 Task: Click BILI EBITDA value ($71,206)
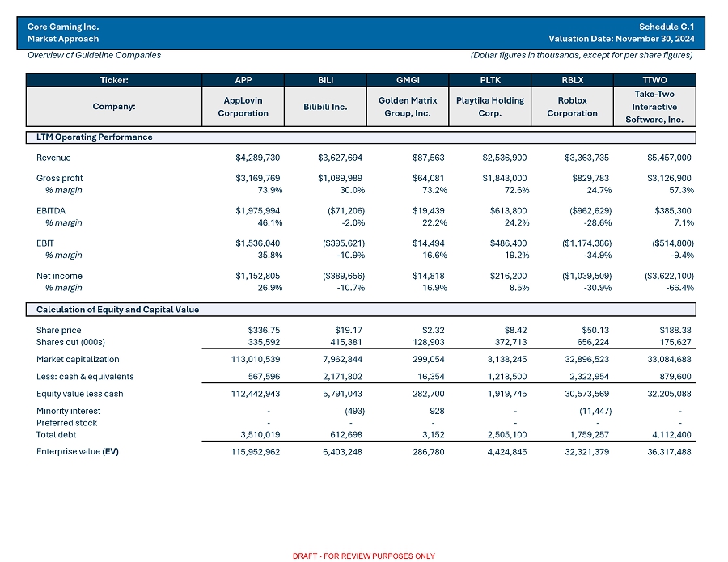pyautogui.click(x=346, y=211)
